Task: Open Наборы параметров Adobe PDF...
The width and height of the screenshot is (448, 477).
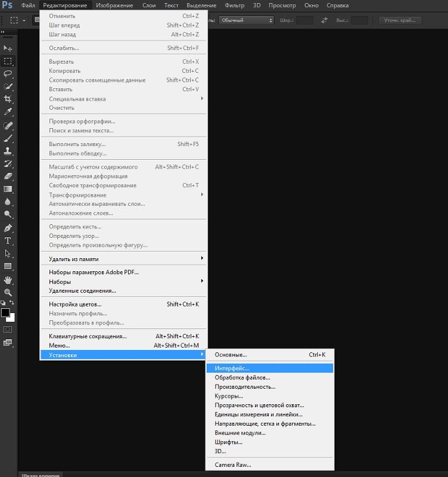Action: point(124,272)
